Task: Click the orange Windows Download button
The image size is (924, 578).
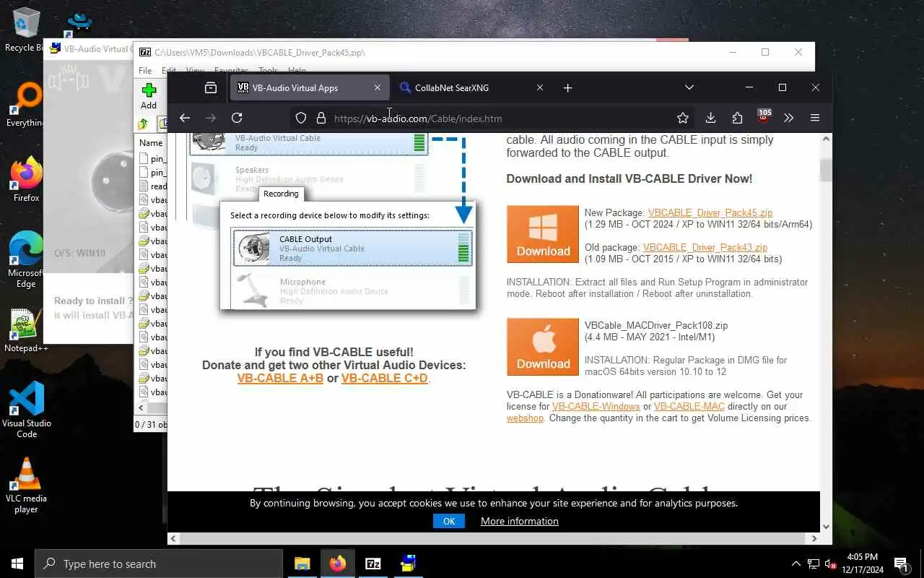Action: coord(543,234)
